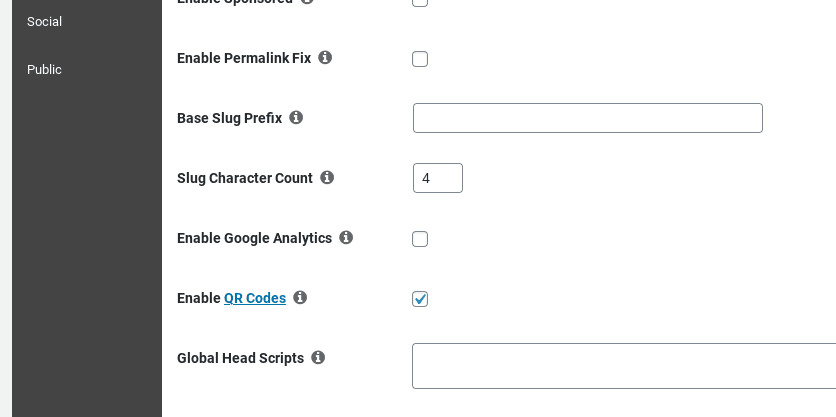The image size is (836, 417).
Task: Focus the Base Slug Prefix text field
Action: (x=588, y=118)
